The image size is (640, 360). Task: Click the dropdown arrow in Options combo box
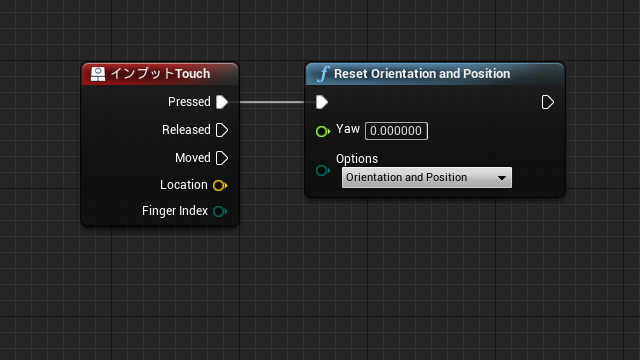click(x=502, y=178)
